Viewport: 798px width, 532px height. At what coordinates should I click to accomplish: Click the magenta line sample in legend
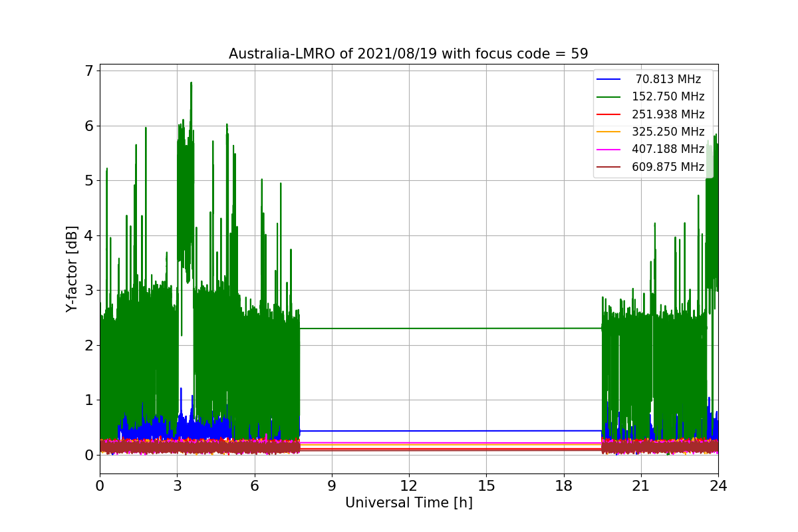609,150
